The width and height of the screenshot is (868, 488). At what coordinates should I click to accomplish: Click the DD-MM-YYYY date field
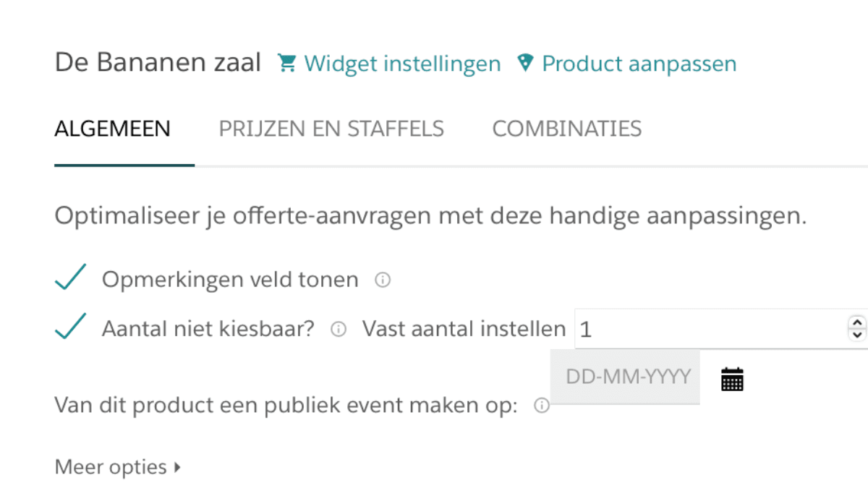(x=625, y=377)
